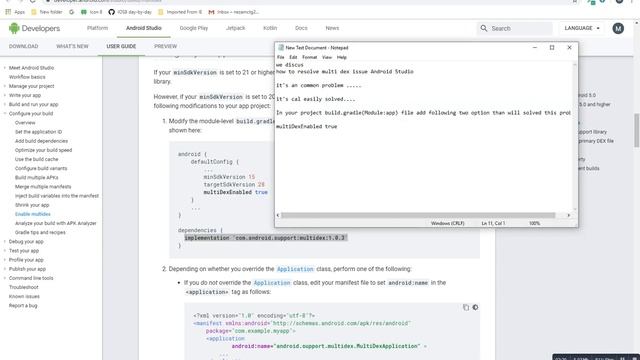Expand Meet Android Studio section

tap(5, 68)
